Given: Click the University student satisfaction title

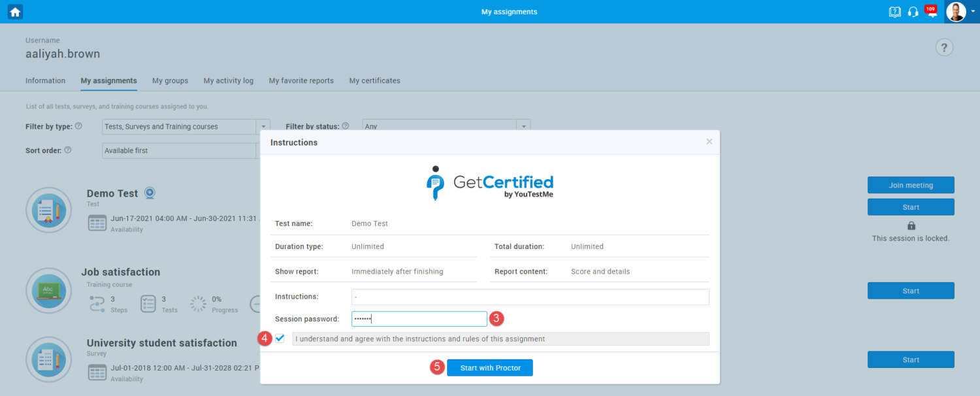Looking at the screenshot, I should 162,343.
